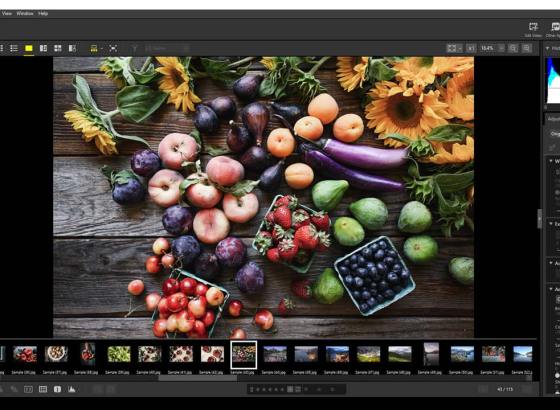The width and height of the screenshot is (560, 410).
Task: Collapse the Histogram panel
Action: click(x=548, y=48)
